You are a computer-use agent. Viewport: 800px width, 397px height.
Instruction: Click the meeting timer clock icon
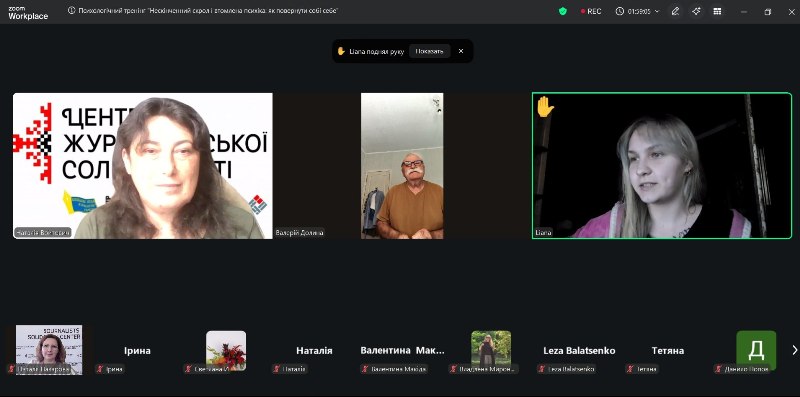619,11
